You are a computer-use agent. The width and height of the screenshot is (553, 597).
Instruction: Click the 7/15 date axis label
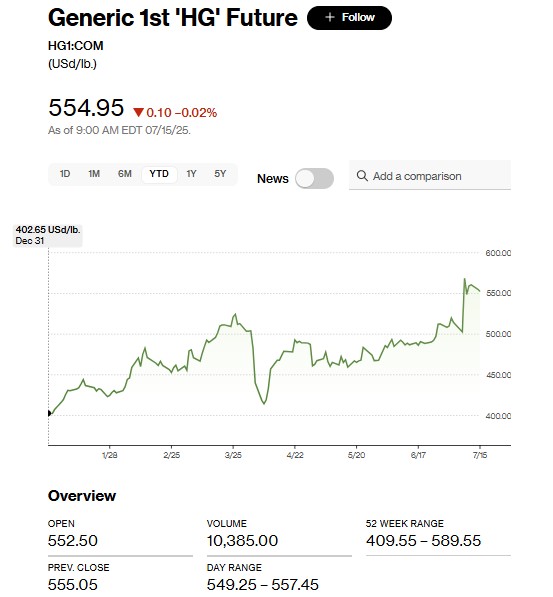click(x=480, y=455)
